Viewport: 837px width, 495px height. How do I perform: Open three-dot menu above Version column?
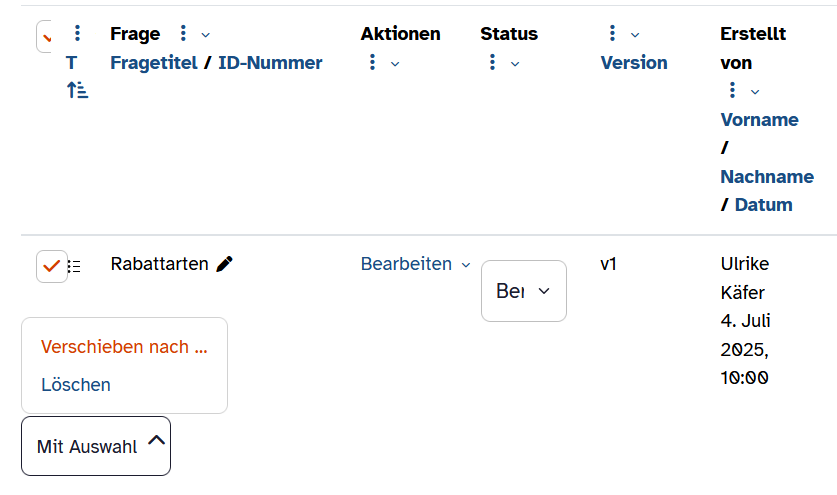tap(612, 33)
